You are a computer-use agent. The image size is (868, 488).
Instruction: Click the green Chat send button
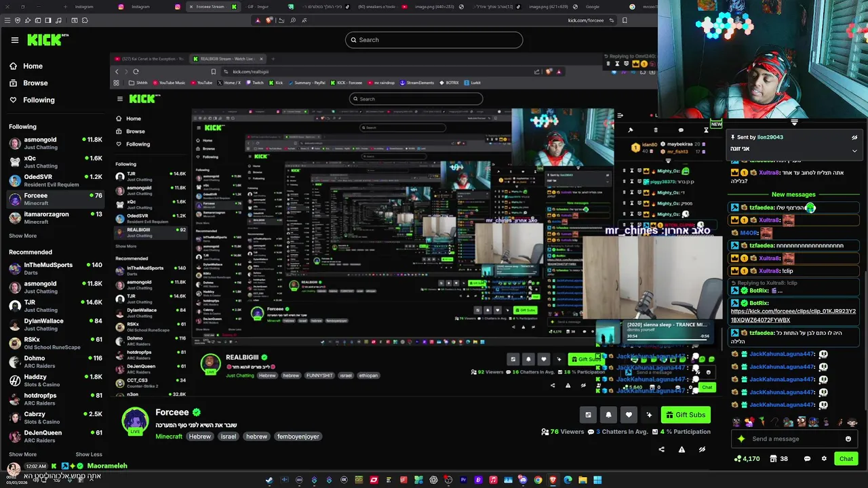tap(846, 459)
